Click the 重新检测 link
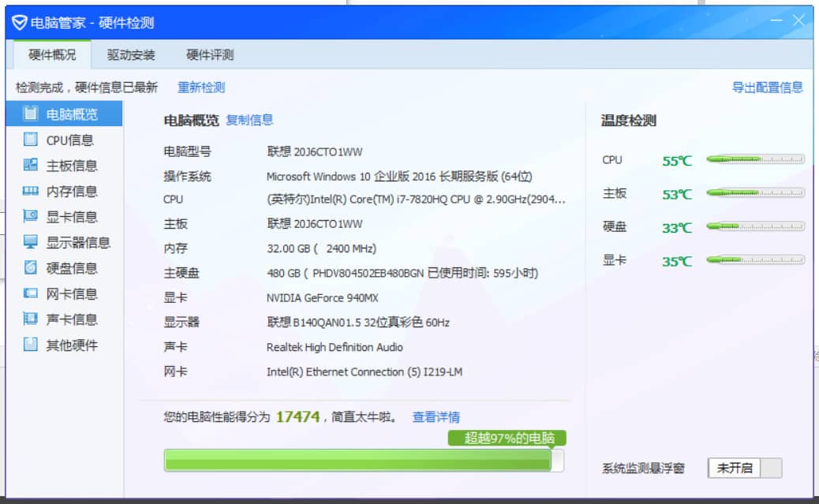The height and width of the screenshot is (504, 819). click(201, 88)
